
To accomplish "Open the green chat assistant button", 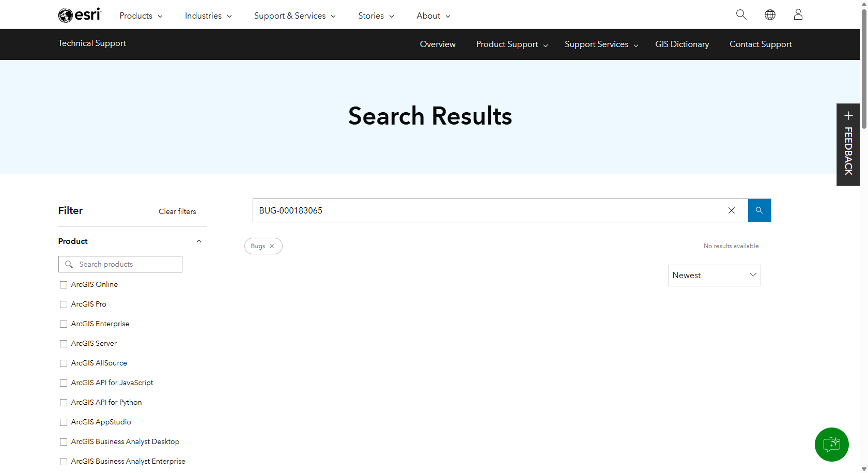I will [832, 445].
